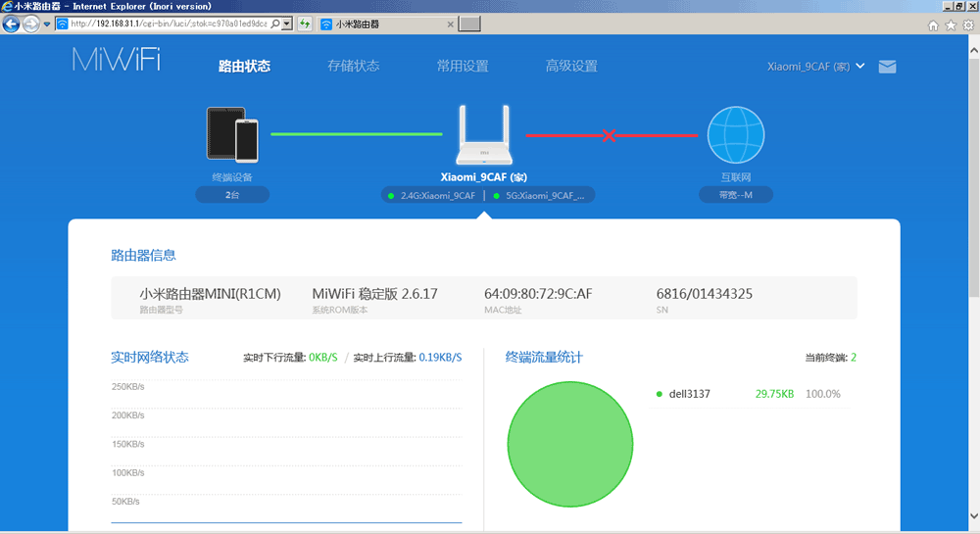
Task: Open the 常用设置 tab
Action: (463, 67)
